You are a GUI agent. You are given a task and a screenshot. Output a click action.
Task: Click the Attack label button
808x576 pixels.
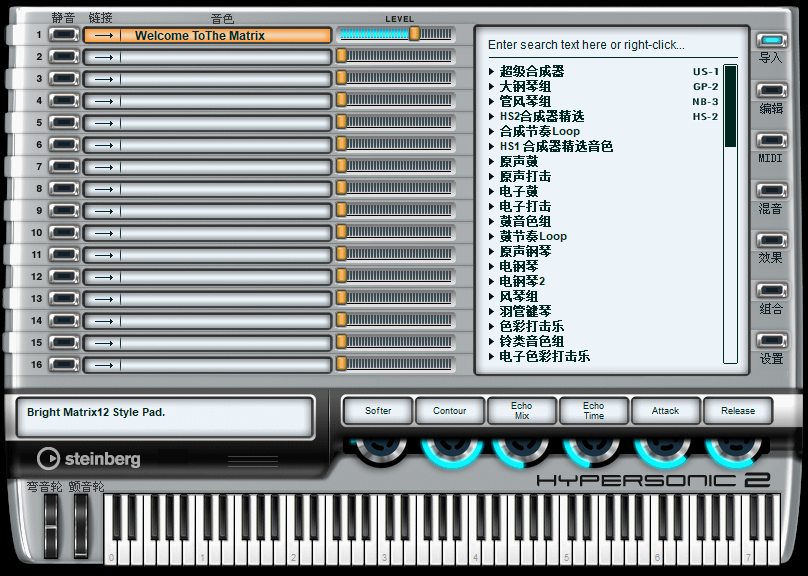pos(666,411)
